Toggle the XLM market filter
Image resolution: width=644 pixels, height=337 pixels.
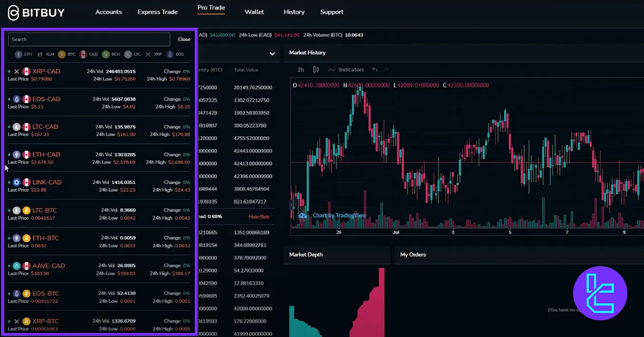pos(40,54)
